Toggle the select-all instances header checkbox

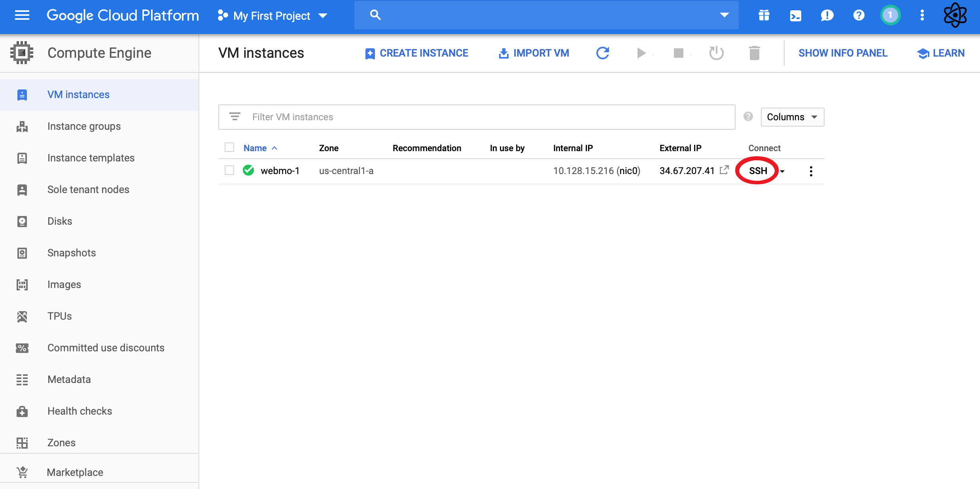click(229, 148)
